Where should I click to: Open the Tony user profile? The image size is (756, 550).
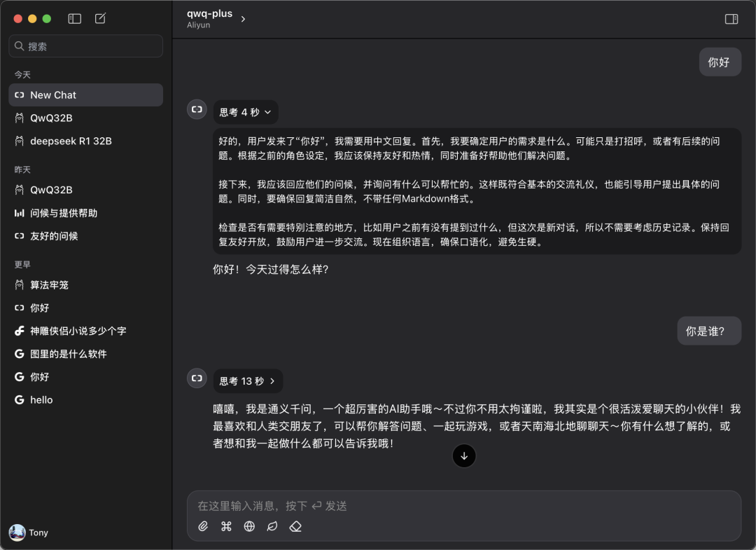coord(28,532)
